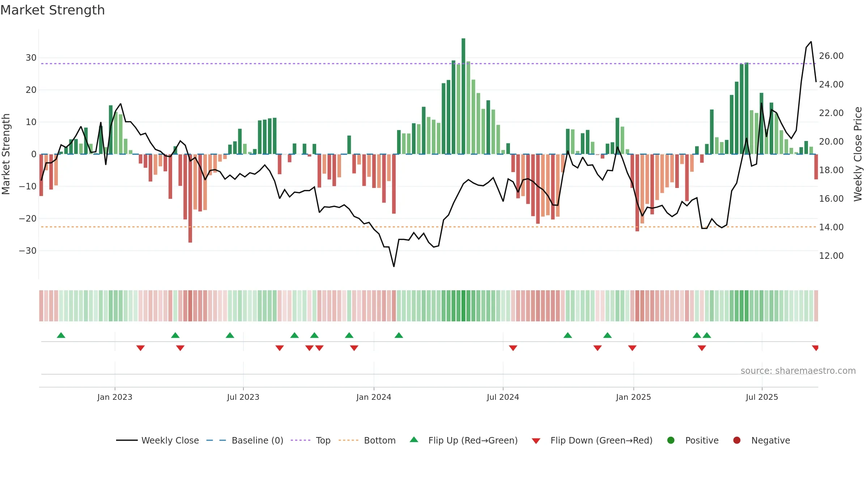The height and width of the screenshot is (488, 868).
Task: Click the flip-up marker just before Jul 2023
Action: click(230, 335)
